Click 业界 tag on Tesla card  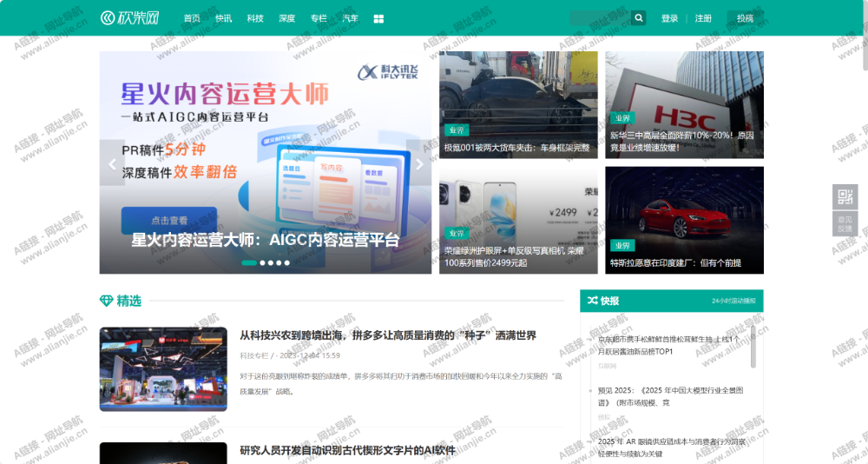point(622,246)
